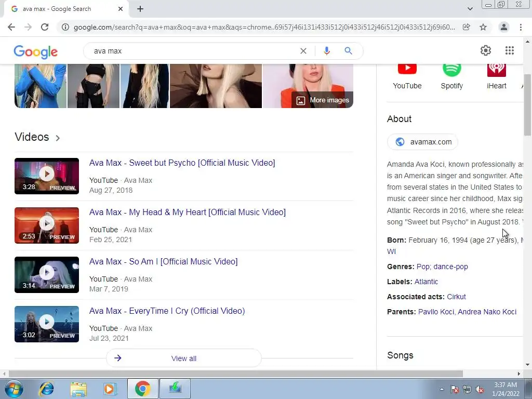This screenshot has height=399, width=532.
Task: Open the dance-pop genre link
Action: point(450,267)
